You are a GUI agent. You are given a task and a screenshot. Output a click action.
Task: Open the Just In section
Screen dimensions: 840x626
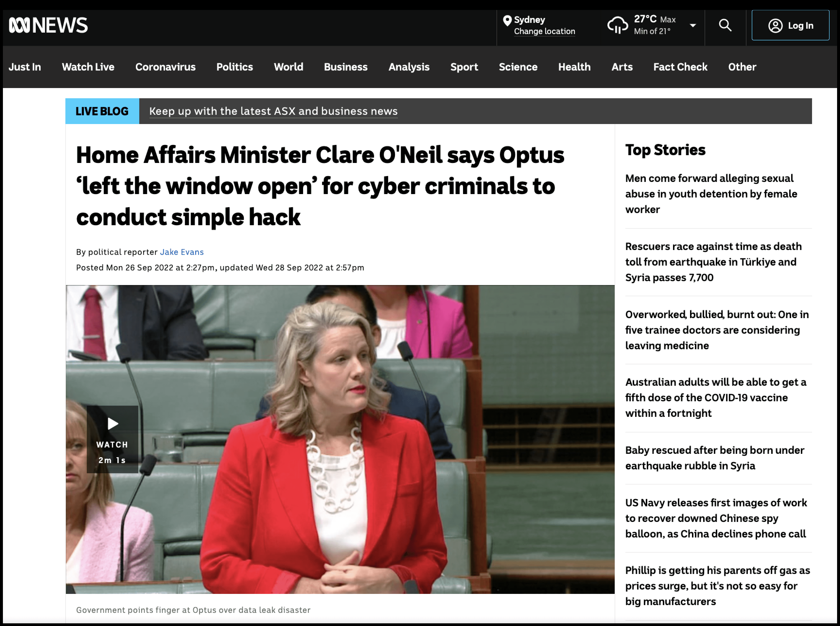tap(25, 67)
